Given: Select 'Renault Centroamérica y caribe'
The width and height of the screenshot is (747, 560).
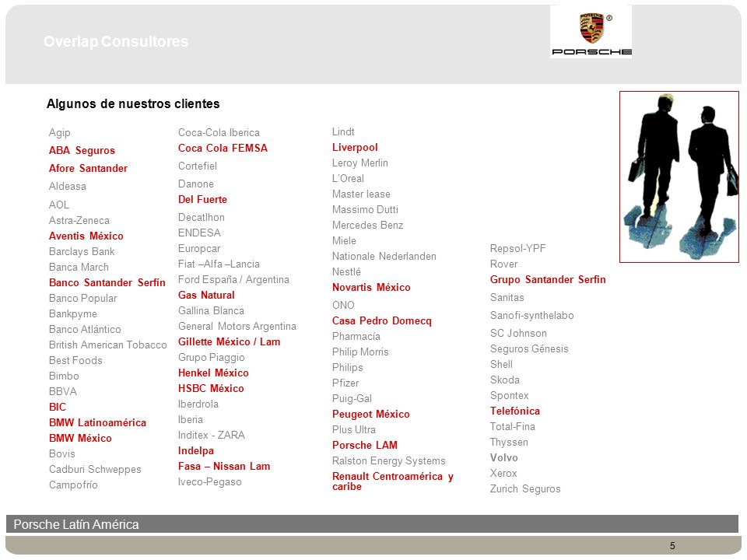Looking at the screenshot, I should [393, 481].
